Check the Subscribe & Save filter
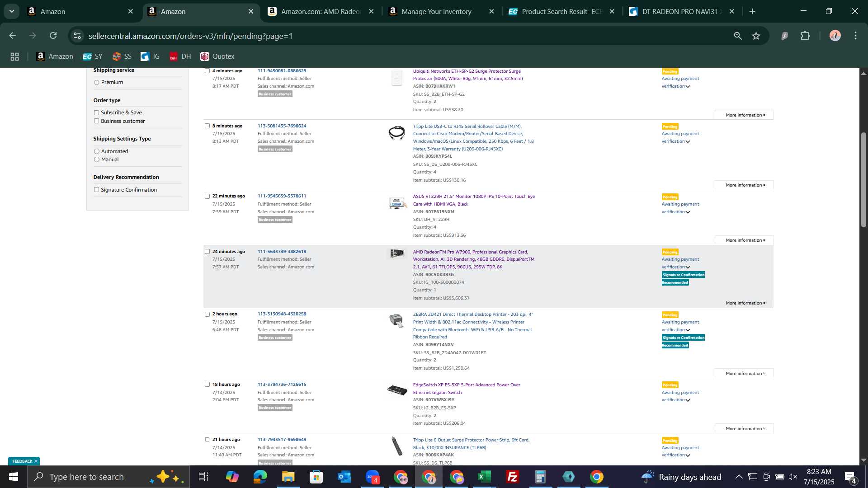 96,113
